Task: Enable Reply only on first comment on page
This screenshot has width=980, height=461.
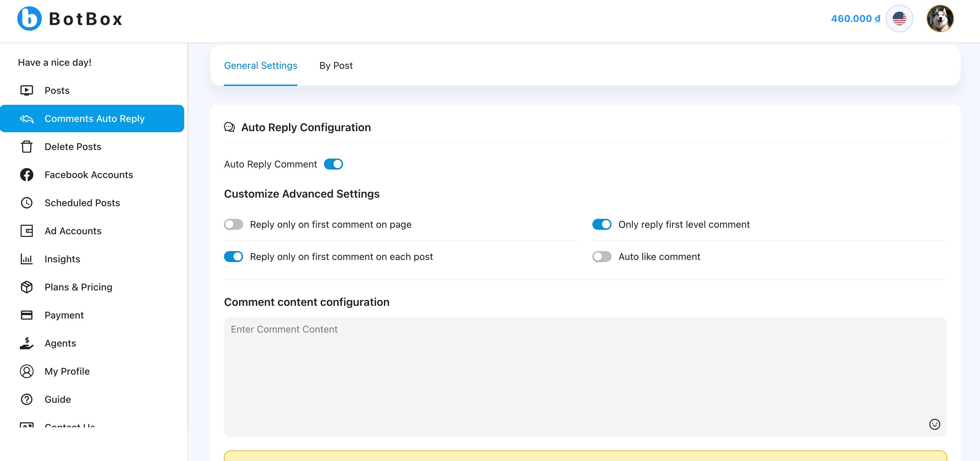Action: [233, 225]
